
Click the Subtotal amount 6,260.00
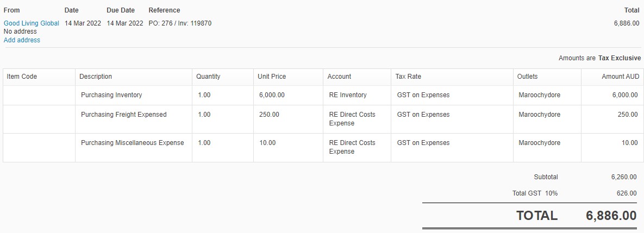pos(623,177)
